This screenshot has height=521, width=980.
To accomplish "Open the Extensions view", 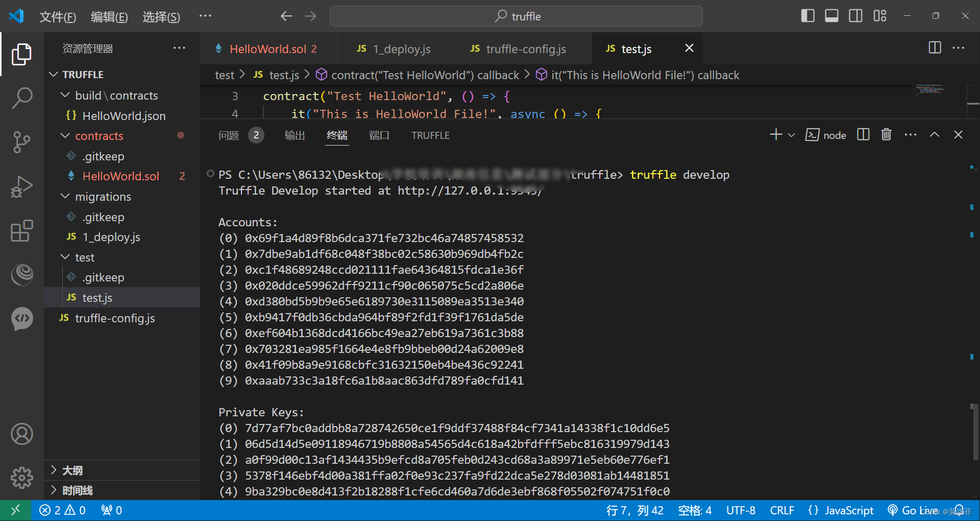I will tap(21, 231).
